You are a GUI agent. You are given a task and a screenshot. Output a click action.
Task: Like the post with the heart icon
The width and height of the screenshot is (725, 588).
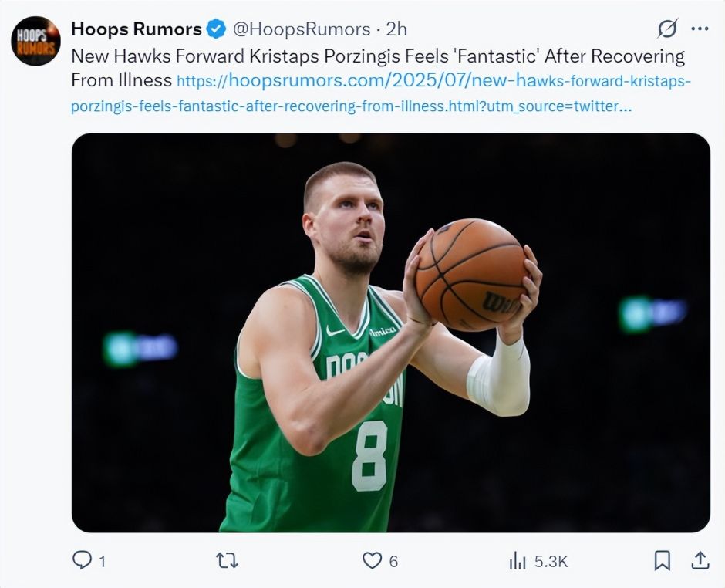[x=373, y=560]
